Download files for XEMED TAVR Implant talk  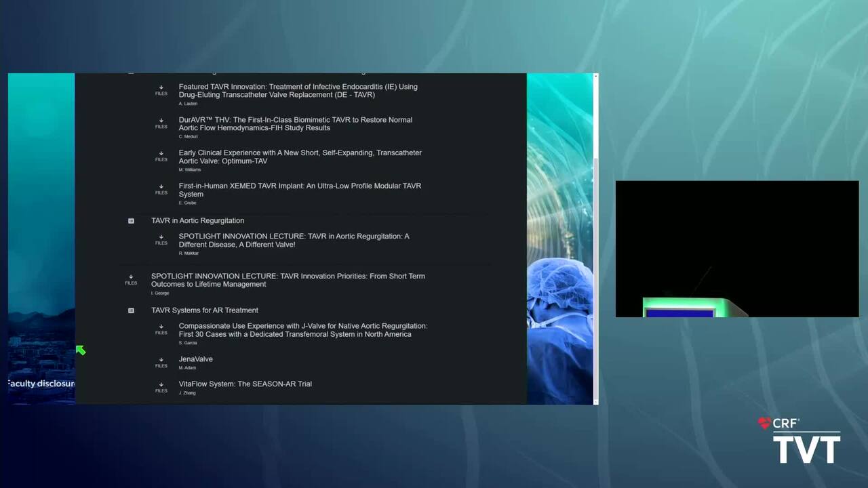click(x=161, y=190)
